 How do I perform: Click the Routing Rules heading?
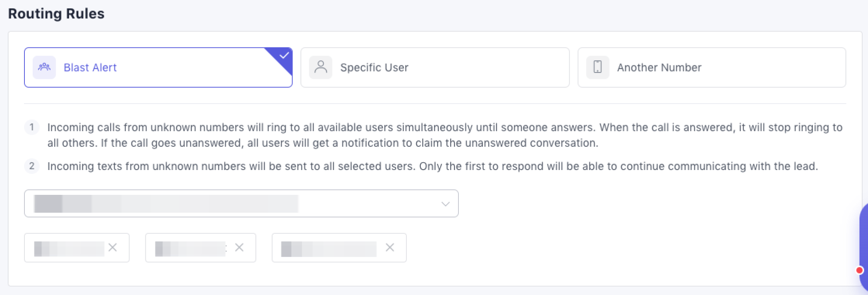pyautogui.click(x=56, y=14)
